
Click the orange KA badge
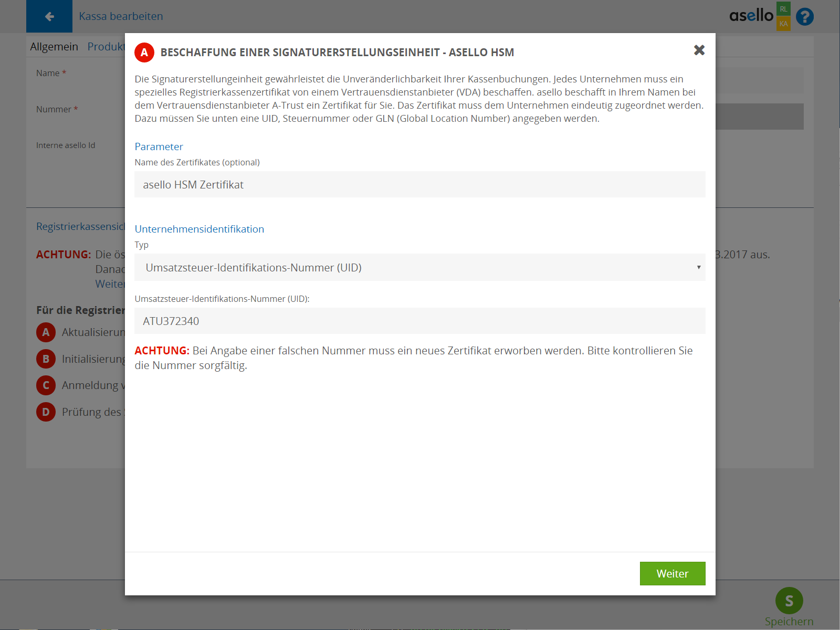point(783,24)
